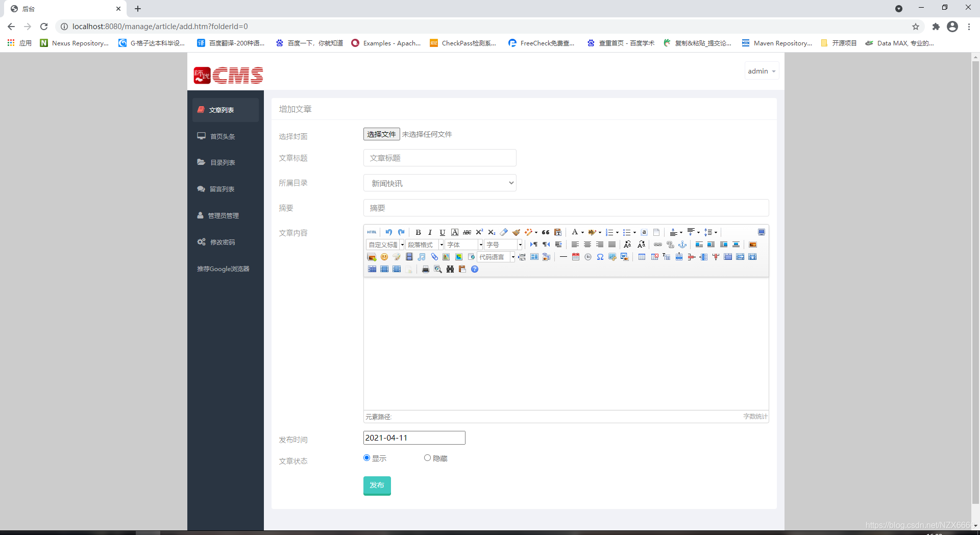This screenshot has width=980, height=535.
Task: Click the Help question mark icon
Action: (x=475, y=269)
